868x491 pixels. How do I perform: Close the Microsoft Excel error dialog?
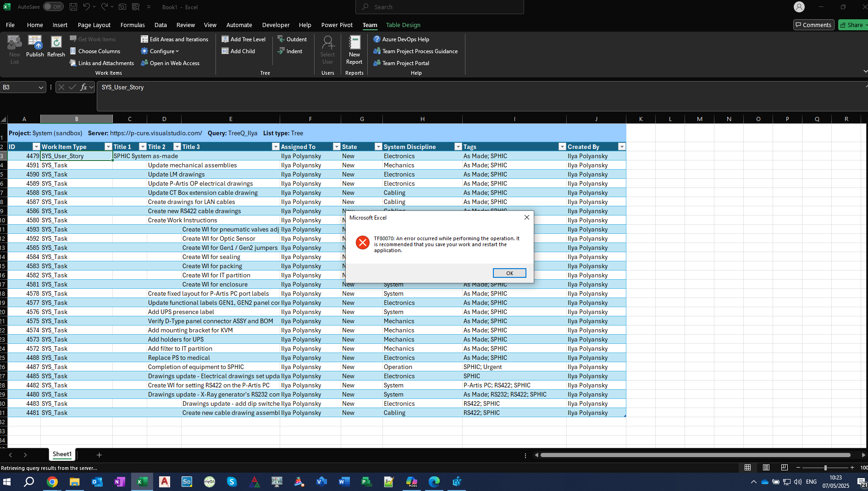point(527,217)
